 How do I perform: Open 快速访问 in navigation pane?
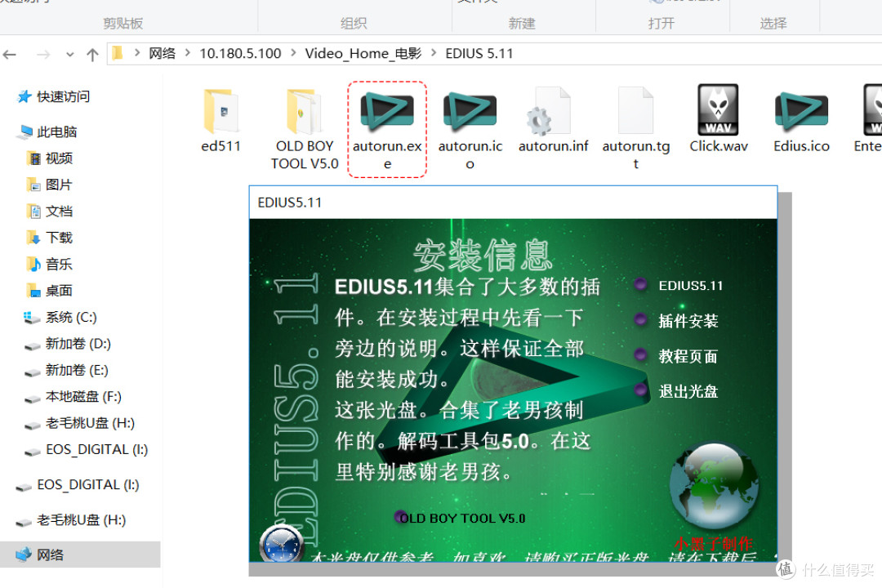(x=54, y=97)
